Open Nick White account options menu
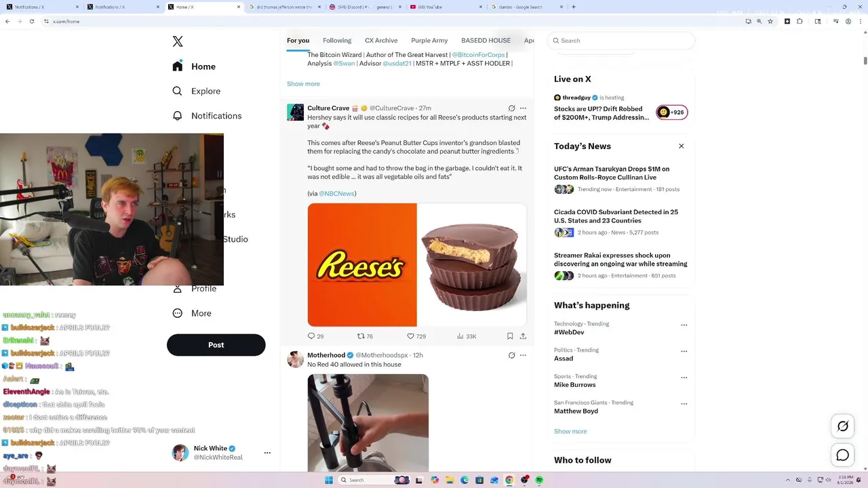 tap(267, 453)
